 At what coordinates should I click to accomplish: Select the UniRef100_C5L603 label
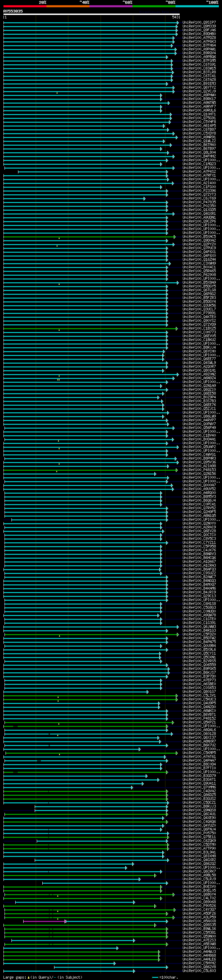199,971
